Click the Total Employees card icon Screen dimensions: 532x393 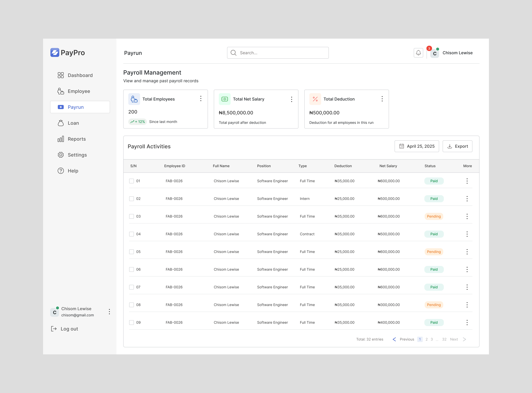pyautogui.click(x=134, y=99)
